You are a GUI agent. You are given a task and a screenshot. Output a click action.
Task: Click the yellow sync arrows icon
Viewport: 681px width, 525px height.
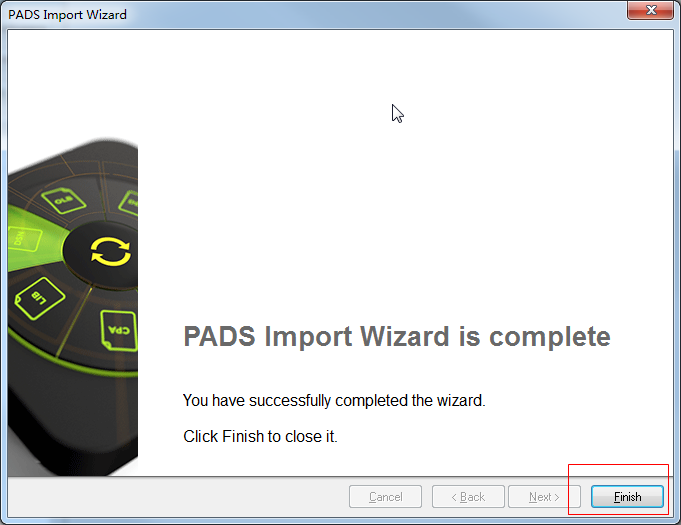point(110,251)
